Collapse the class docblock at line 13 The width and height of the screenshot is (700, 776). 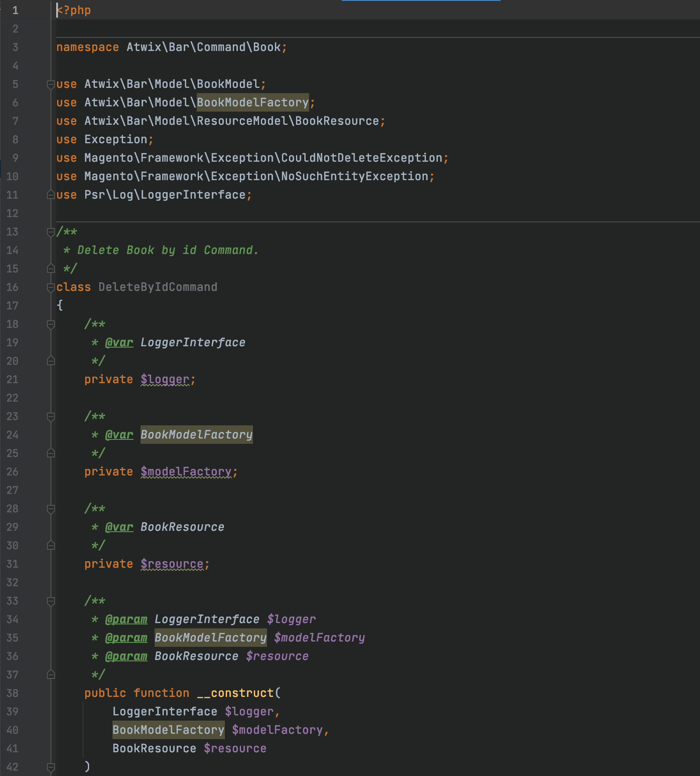click(51, 232)
